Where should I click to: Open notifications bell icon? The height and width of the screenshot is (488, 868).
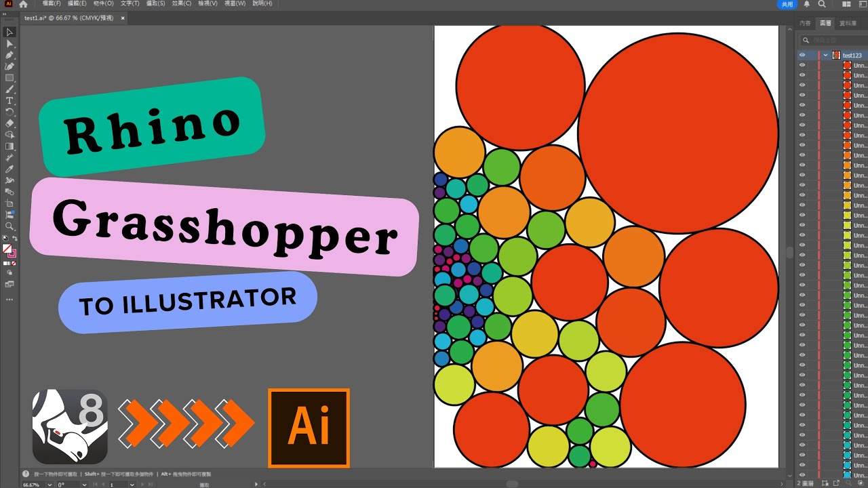(x=807, y=4)
